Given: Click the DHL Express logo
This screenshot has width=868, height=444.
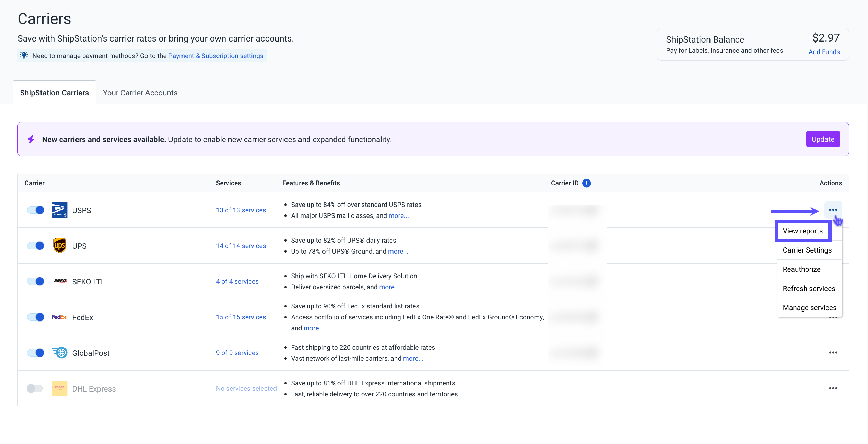Looking at the screenshot, I should point(59,388).
